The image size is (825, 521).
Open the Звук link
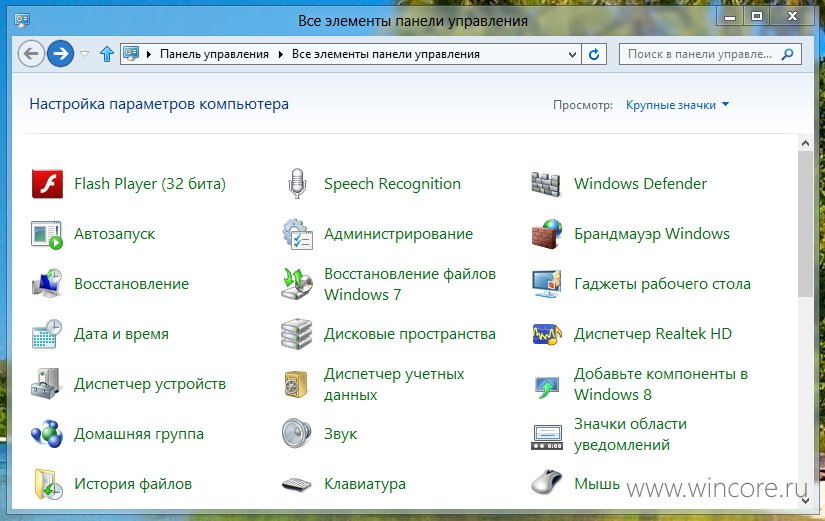[340, 434]
